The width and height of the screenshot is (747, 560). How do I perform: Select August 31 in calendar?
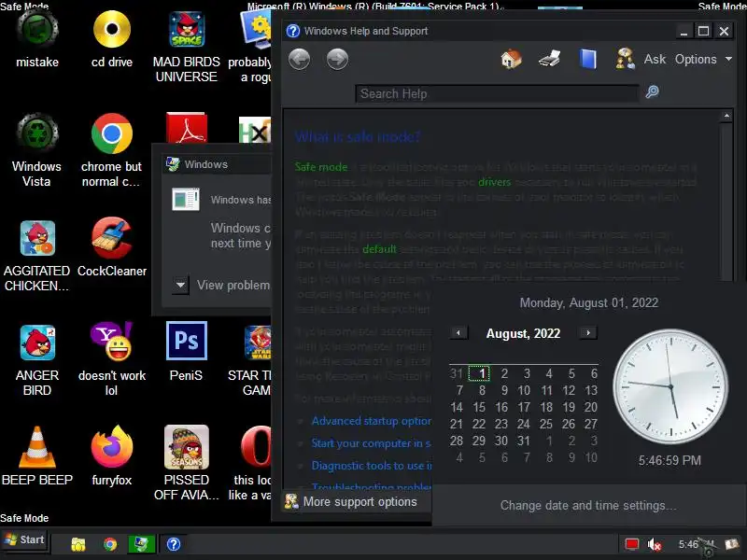(x=524, y=441)
